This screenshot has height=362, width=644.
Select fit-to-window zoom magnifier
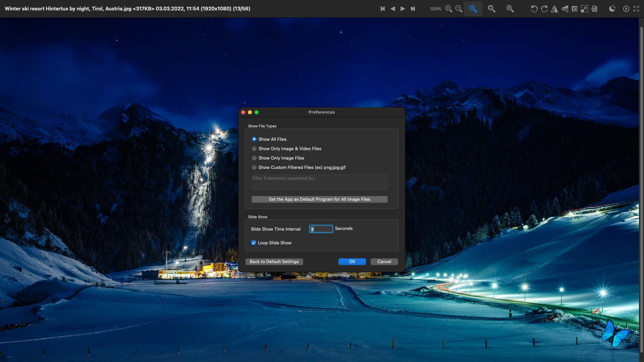(492, 9)
